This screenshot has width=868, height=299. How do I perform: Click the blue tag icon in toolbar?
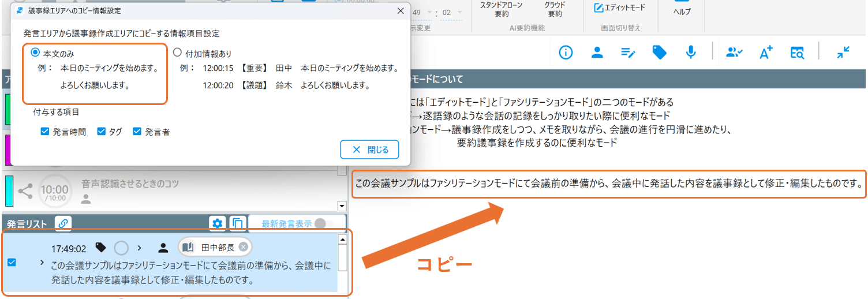tap(659, 53)
